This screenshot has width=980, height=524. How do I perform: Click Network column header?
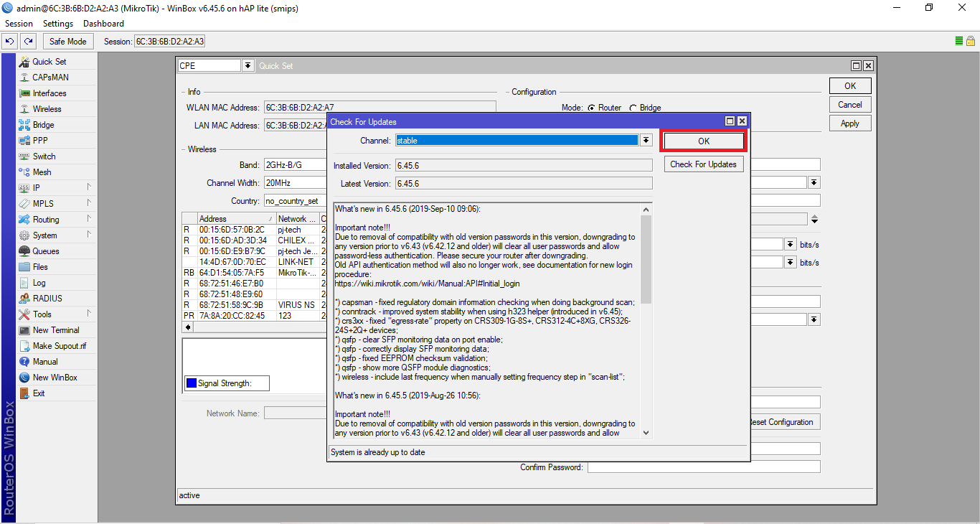coord(297,218)
